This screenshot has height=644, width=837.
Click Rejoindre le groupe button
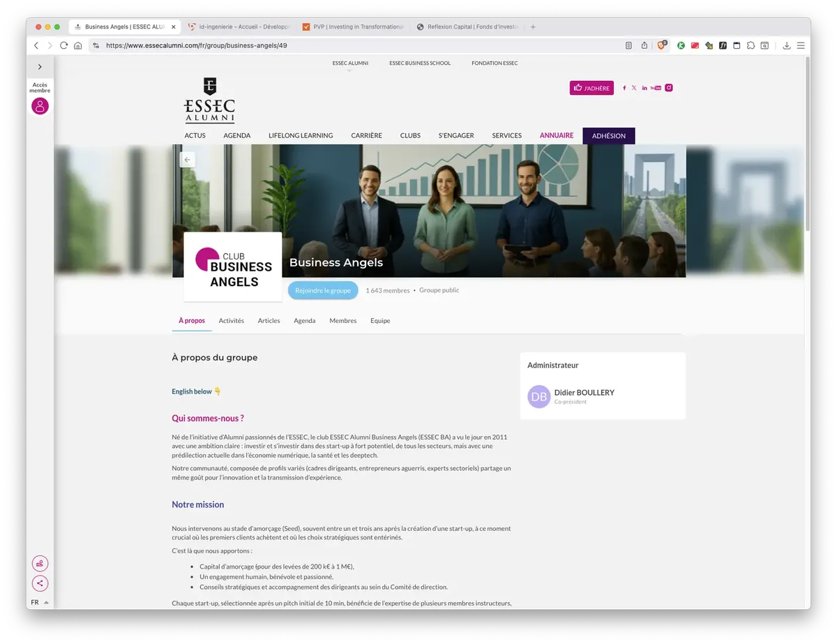(x=323, y=290)
